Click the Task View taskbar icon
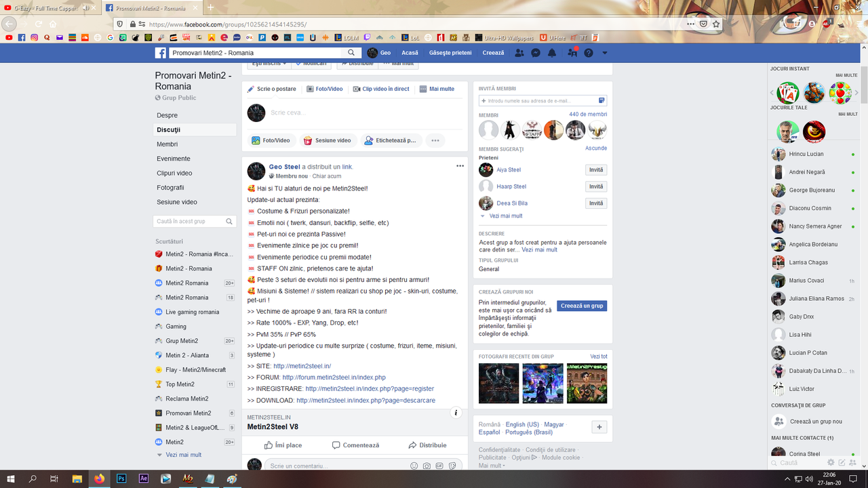Image resolution: width=868 pixels, height=488 pixels. [54, 479]
